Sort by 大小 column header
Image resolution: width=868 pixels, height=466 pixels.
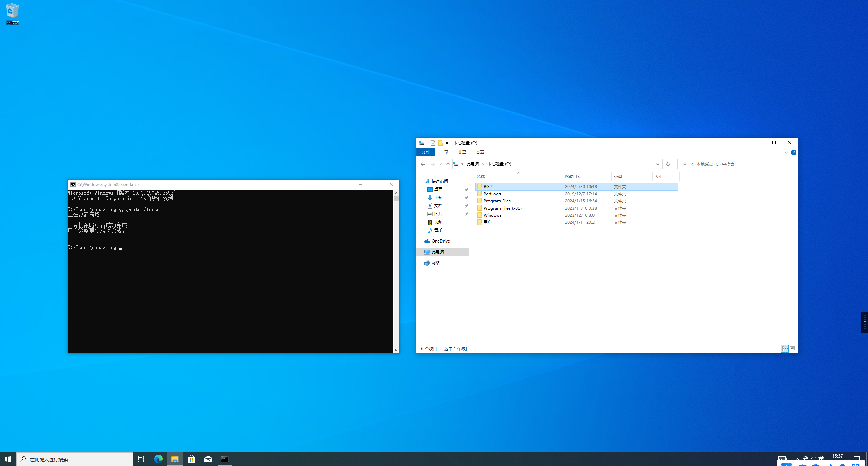(665, 176)
